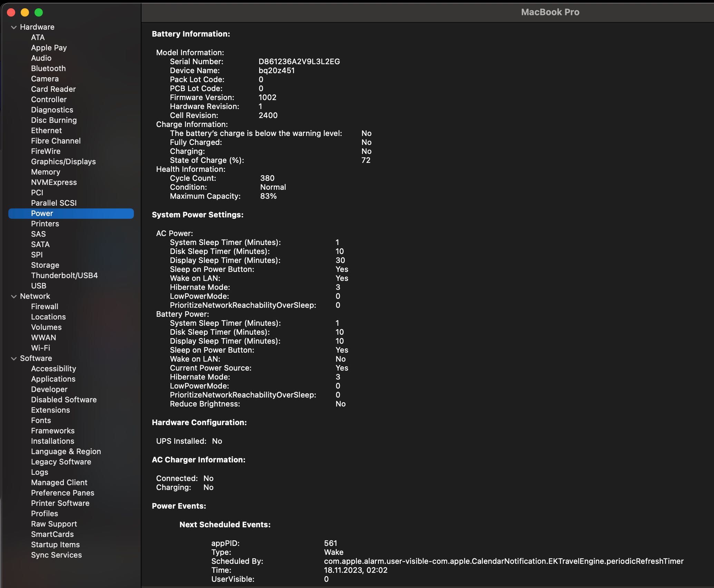Click the Cycle Count value 380
This screenshot has height=588, width=714.
pyautogui.click(x=267, y=178)
